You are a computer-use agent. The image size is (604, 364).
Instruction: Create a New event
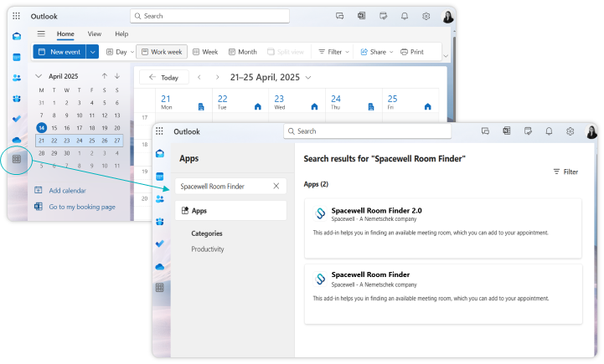click(59, 52)
